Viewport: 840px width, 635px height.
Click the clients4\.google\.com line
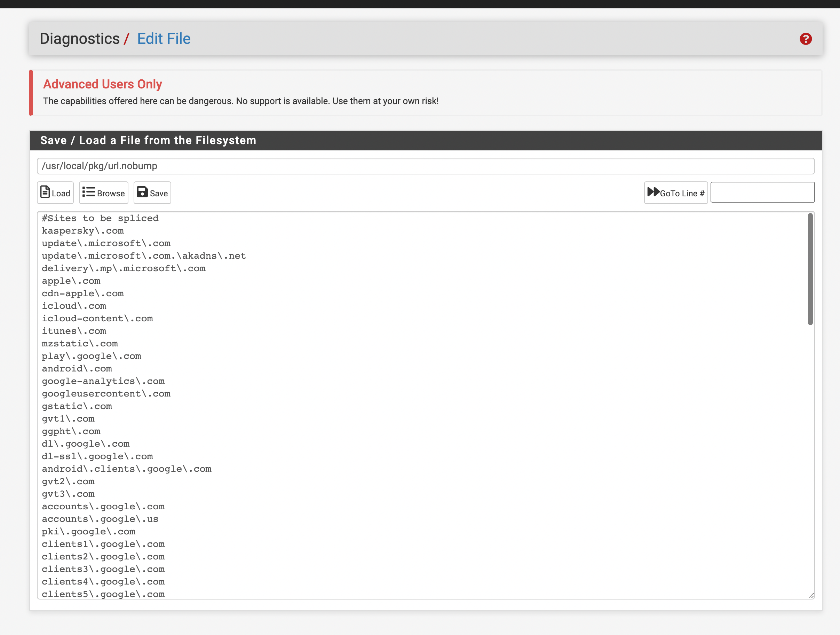click(x=103, y=582)
